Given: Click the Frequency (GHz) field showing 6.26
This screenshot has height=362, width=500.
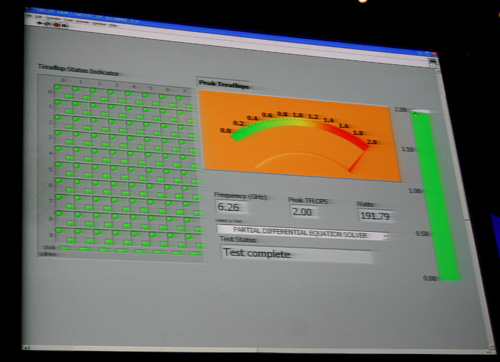Looking at the screenshot, I should coord(232,207).
